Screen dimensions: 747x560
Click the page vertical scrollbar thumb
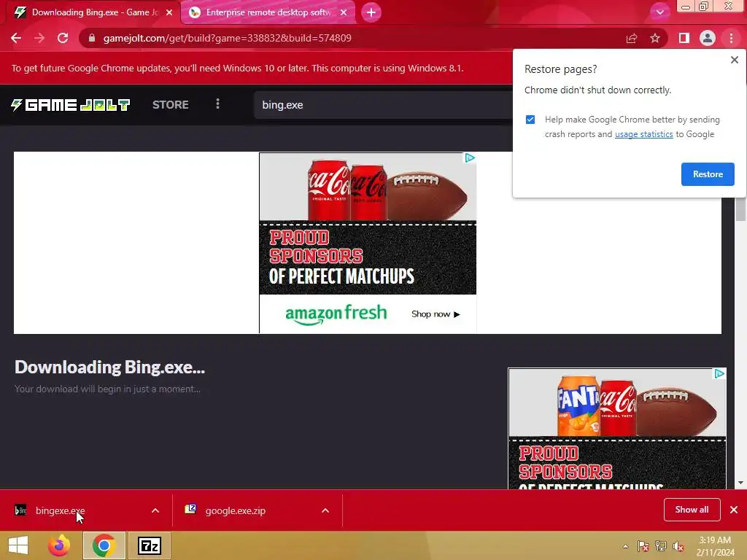coord(740,209)
